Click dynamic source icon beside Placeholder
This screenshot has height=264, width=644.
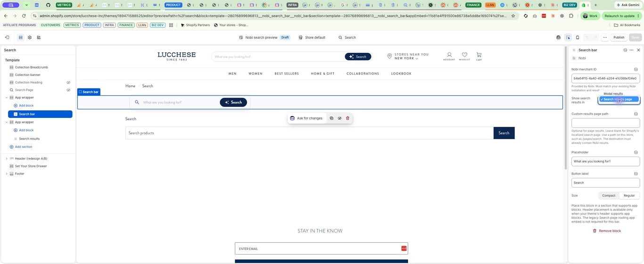click(x=636, y=152)
